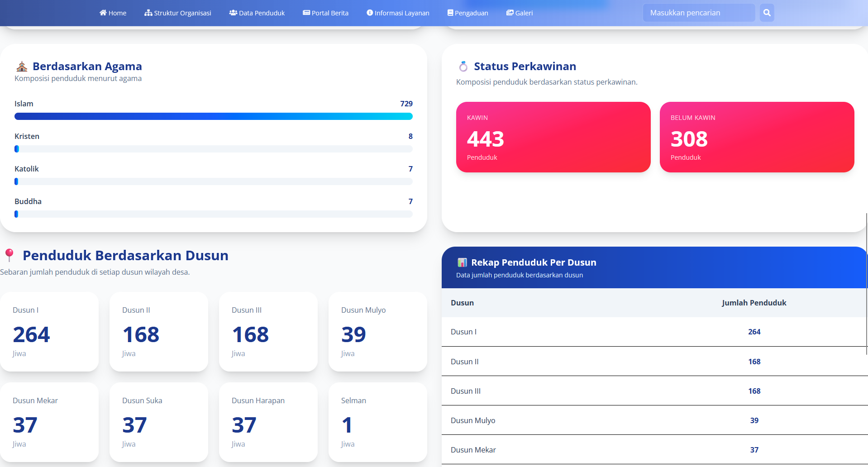Click the Dusun I card showing 264

(x=49, y=332)
